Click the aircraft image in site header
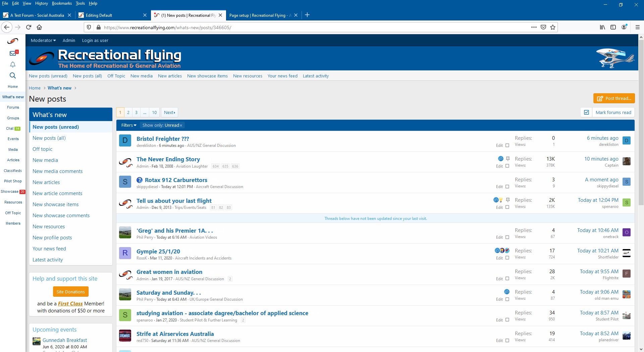Image resolution: width=644 pixels, height=352 pixels. tap(615, 58)
